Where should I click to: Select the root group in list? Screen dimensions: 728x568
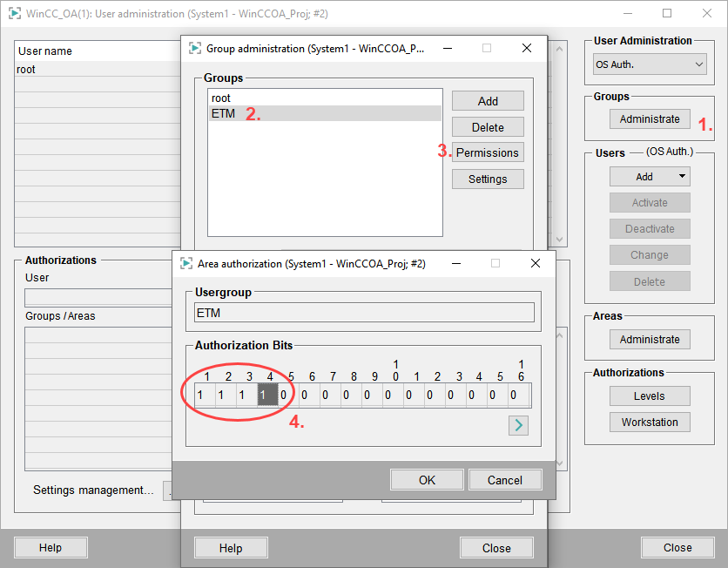[x=326, y=98]
